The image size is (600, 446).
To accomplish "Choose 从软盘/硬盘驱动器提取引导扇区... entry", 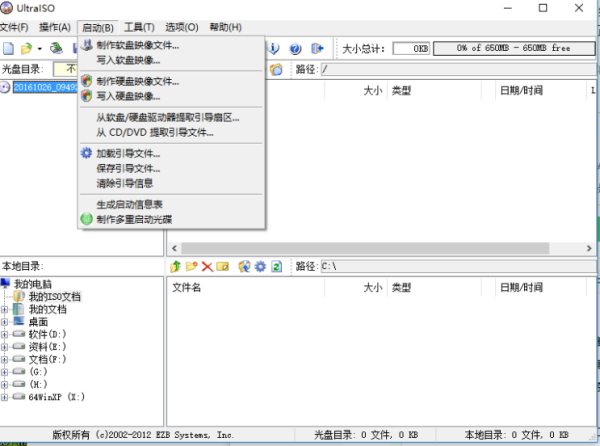I will 171,117.
